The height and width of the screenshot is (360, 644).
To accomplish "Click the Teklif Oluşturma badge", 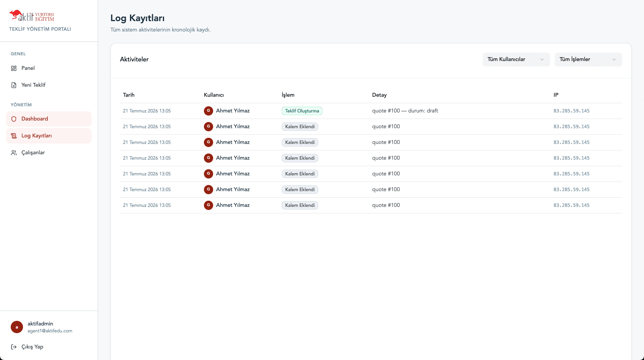I will coord(302,111).
